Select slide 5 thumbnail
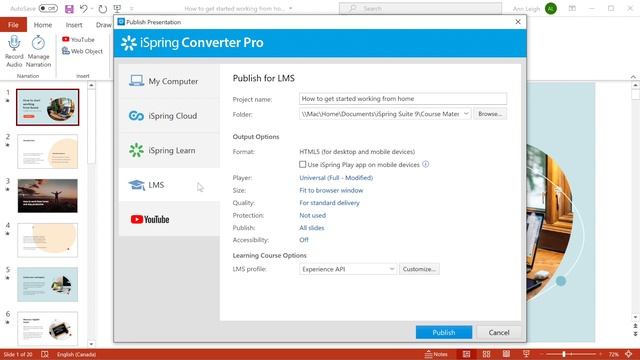 point(48,284)
